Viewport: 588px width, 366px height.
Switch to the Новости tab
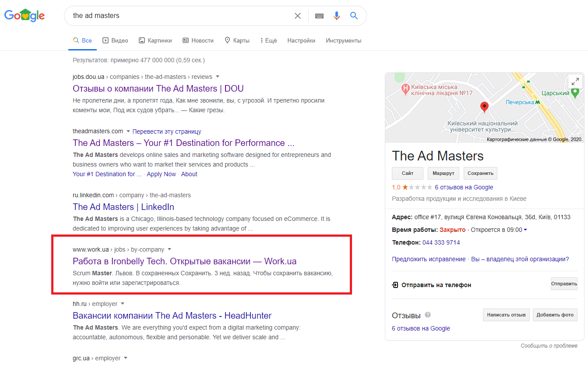click(198, 40)
